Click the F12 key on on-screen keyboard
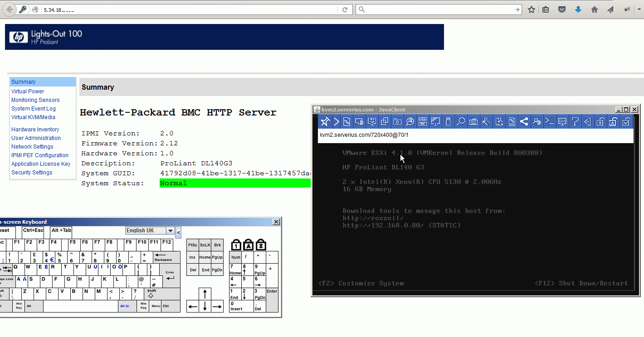 pyautogui.click(x=167, y=245)
